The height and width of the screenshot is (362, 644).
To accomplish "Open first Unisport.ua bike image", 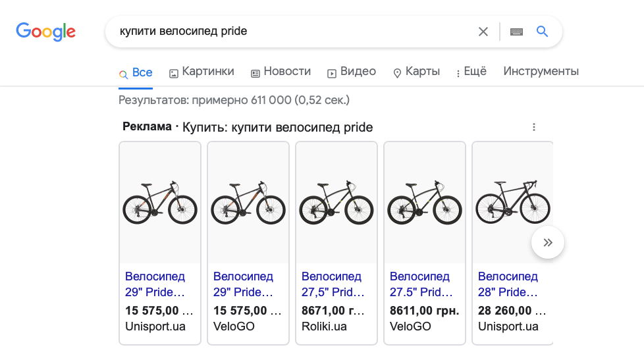I will point(160,203).
